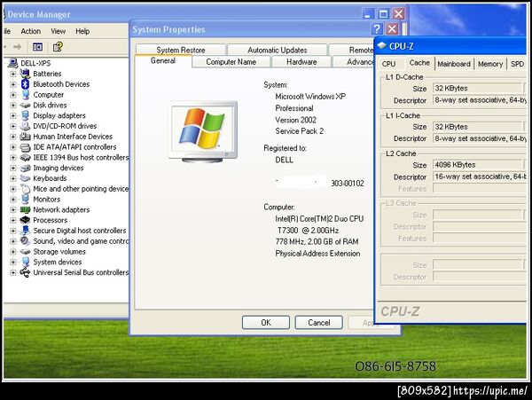This screenshot has height=400, width=532.
Task: Expand the Bluetooth Devices tree node
Action: pos(13,84)
